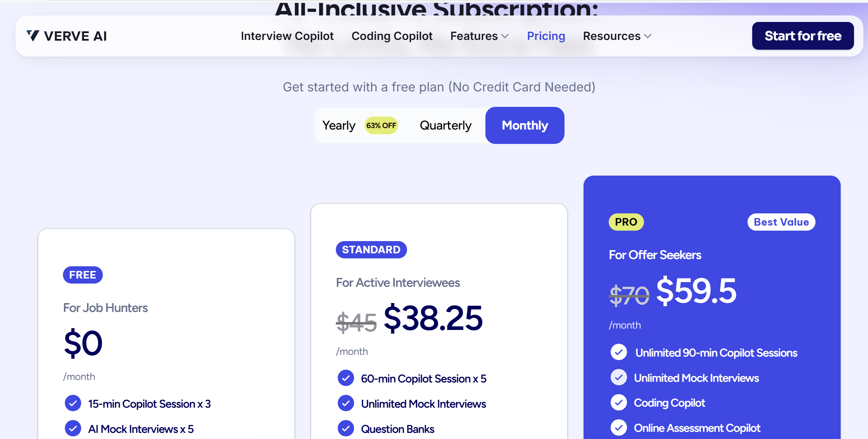Click checkmark icon beside 15-min Copilot Session
868x439 pixels.
73,403
